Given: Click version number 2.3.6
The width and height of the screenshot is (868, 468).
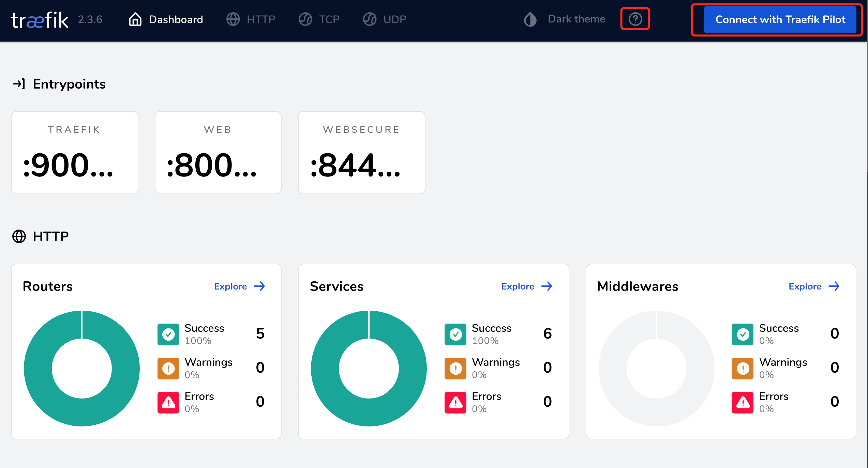Looking at the screenshot, I should [x=90, y=19].
